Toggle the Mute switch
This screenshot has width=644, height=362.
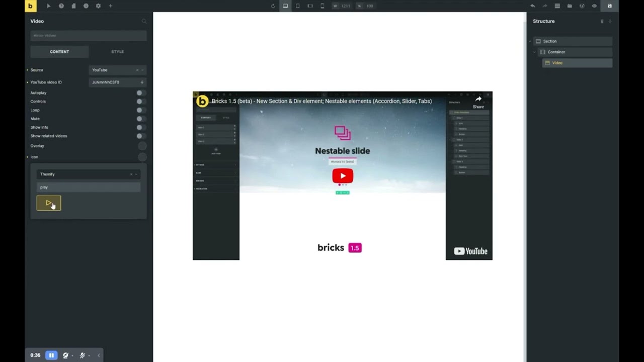pyautogui.click(x=141, y=119)
